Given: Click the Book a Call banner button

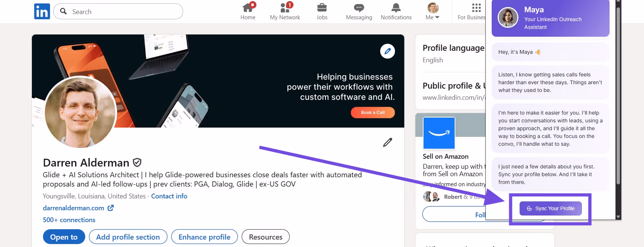Looking at the screenshot, I should click(x=373, y=112).
